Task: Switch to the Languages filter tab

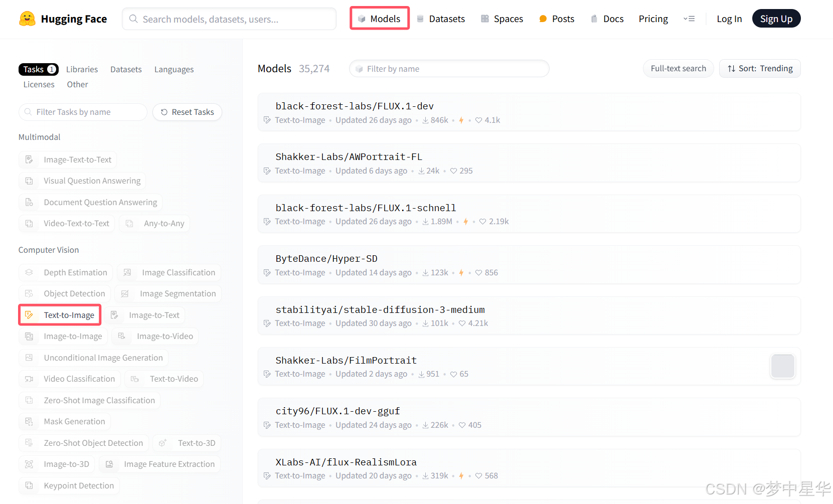Action: 174,69
